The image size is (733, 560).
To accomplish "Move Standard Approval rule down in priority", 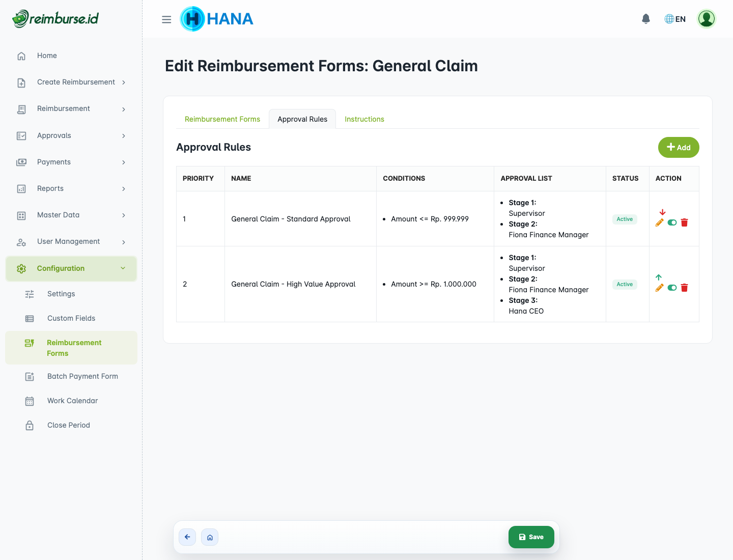I will click(x=662, y=212).
